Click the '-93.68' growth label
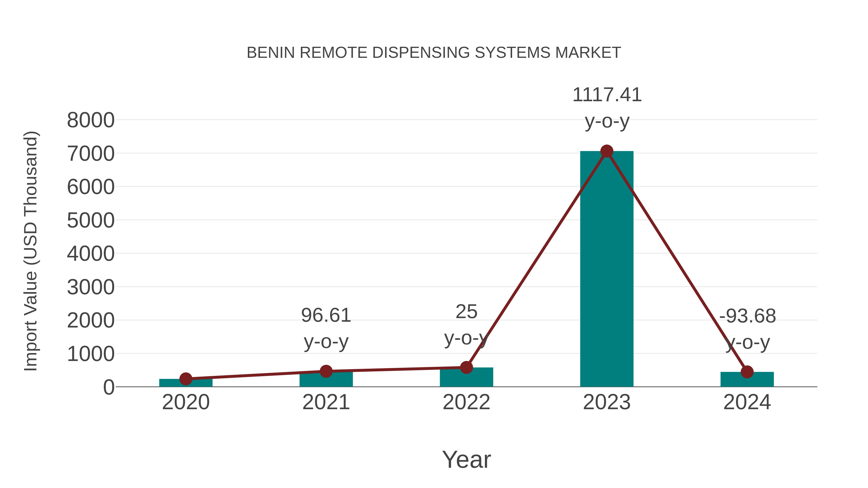The image size is (868, 488). coord(747,316)
